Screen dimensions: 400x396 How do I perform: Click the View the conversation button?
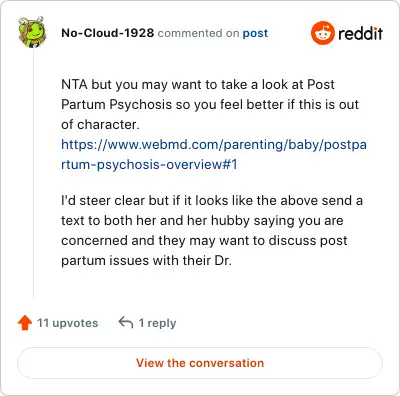(200, 363)
